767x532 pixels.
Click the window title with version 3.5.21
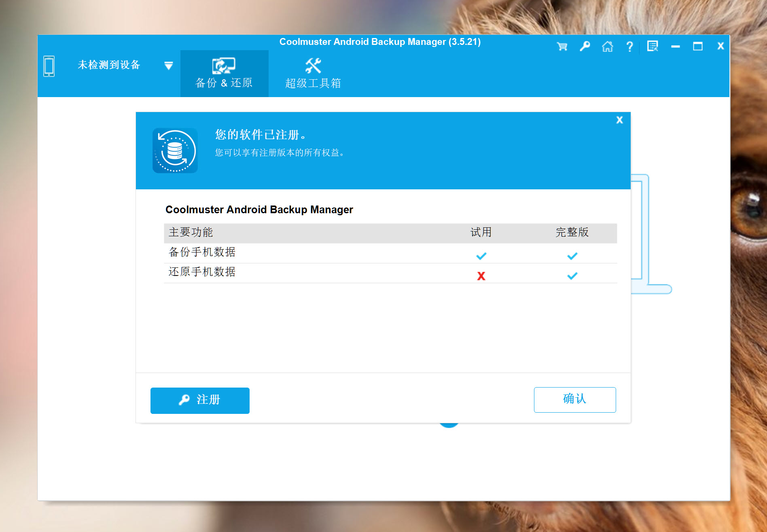380,42
